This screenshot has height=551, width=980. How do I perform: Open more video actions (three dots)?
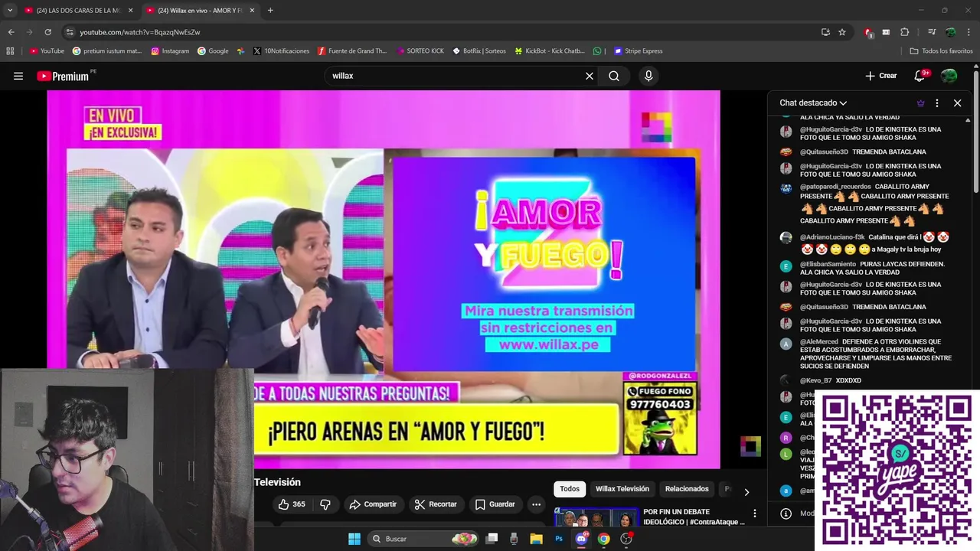tap(536, 504)
